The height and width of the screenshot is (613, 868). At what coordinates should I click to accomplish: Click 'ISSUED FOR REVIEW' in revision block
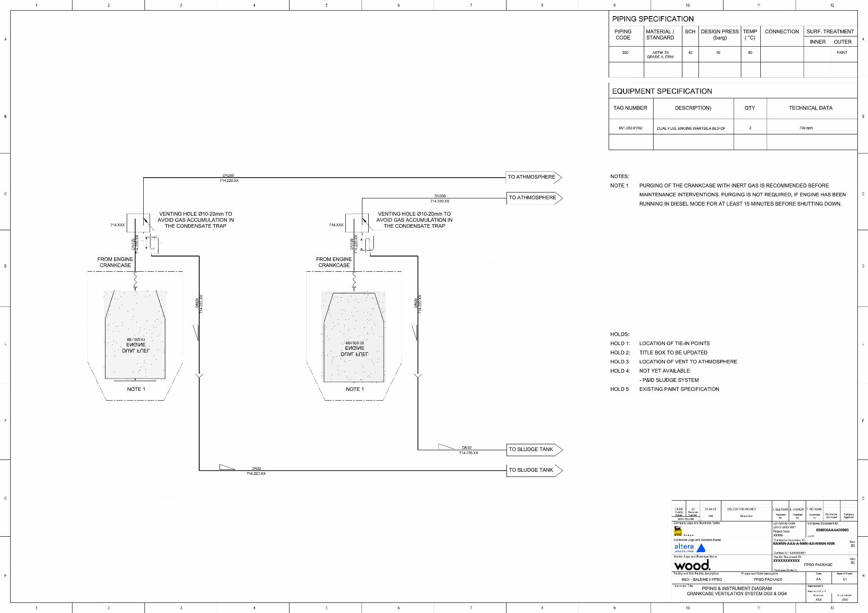tap(741, 509)
